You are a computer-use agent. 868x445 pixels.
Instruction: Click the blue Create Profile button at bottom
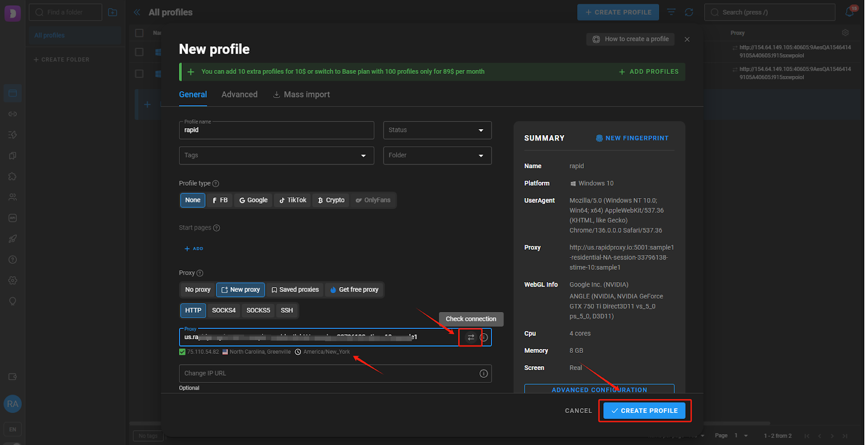click(644, 411)
